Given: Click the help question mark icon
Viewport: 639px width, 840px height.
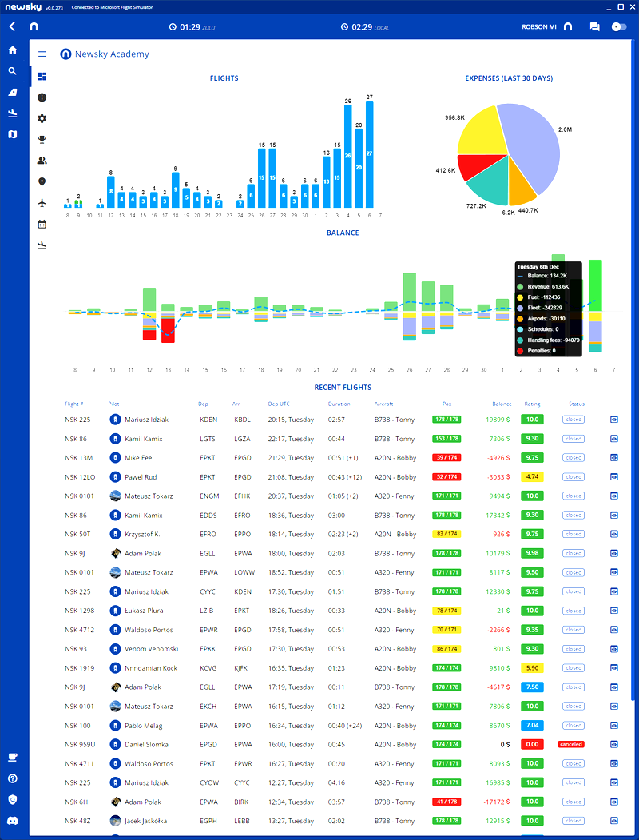Looking at the screenshot, I should point(13,778).
